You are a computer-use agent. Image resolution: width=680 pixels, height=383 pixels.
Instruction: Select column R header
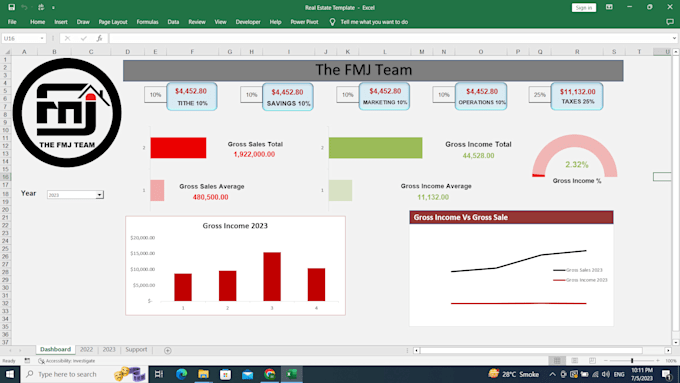[577, 52]
